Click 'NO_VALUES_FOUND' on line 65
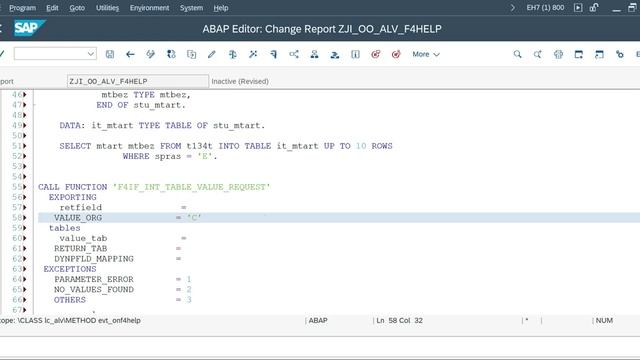640x360 pixels. coord(94,289)
